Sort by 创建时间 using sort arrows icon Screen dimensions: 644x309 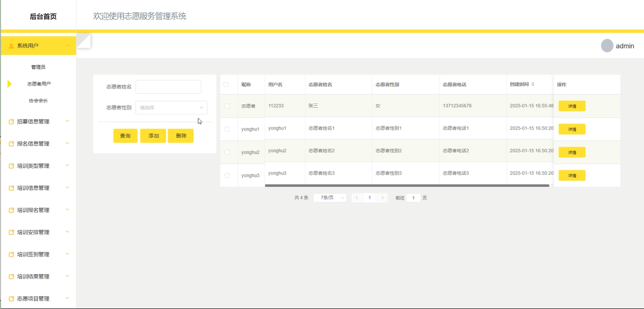(x=533, y=84)
